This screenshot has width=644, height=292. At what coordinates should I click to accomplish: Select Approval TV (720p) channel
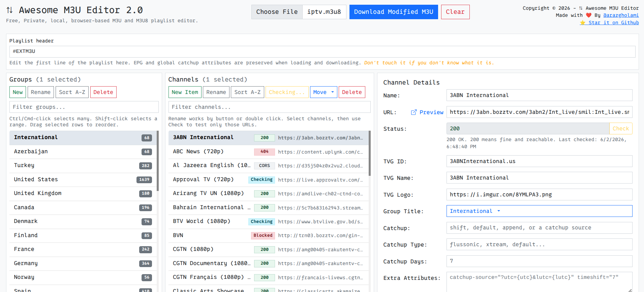(269, 180)
